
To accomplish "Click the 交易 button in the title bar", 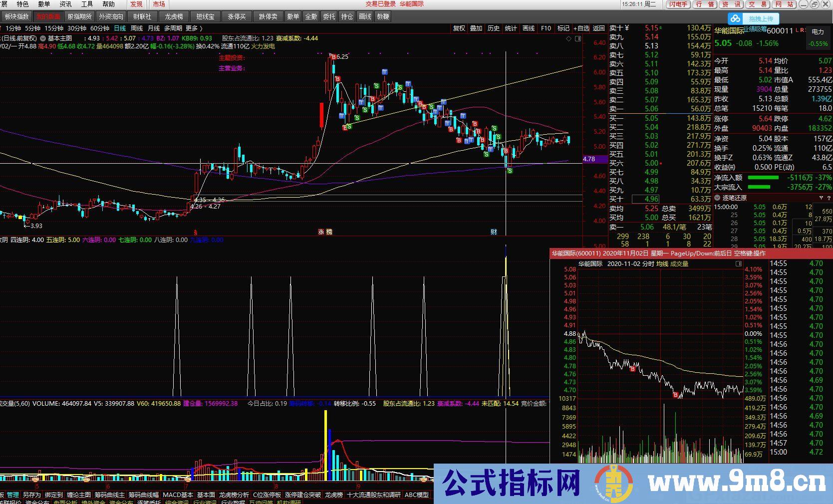I will [757, 4].
